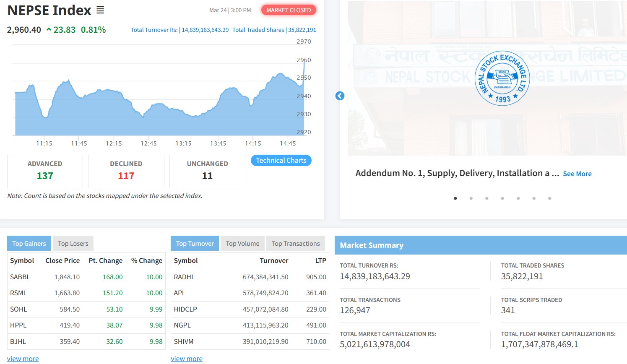Open the NEPSE Index hamburger menu
627x364 pixels.
[x=100, y=10]
